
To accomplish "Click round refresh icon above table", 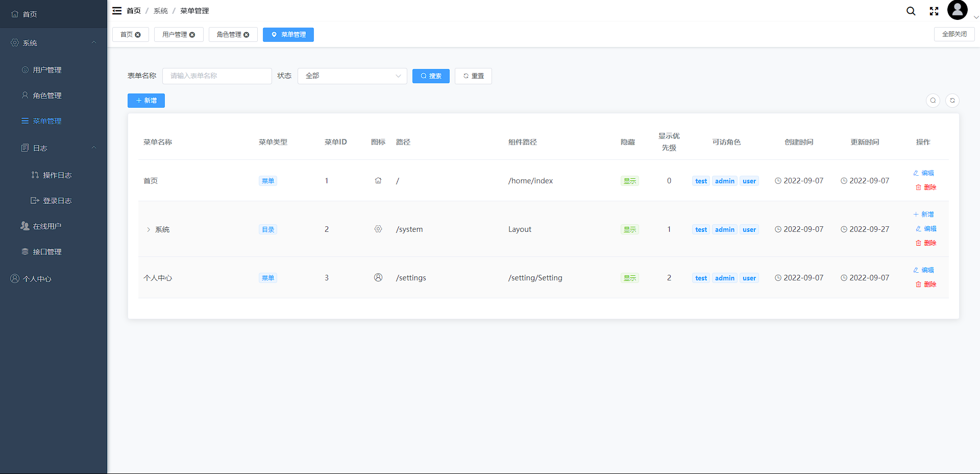I will [952, 101].
